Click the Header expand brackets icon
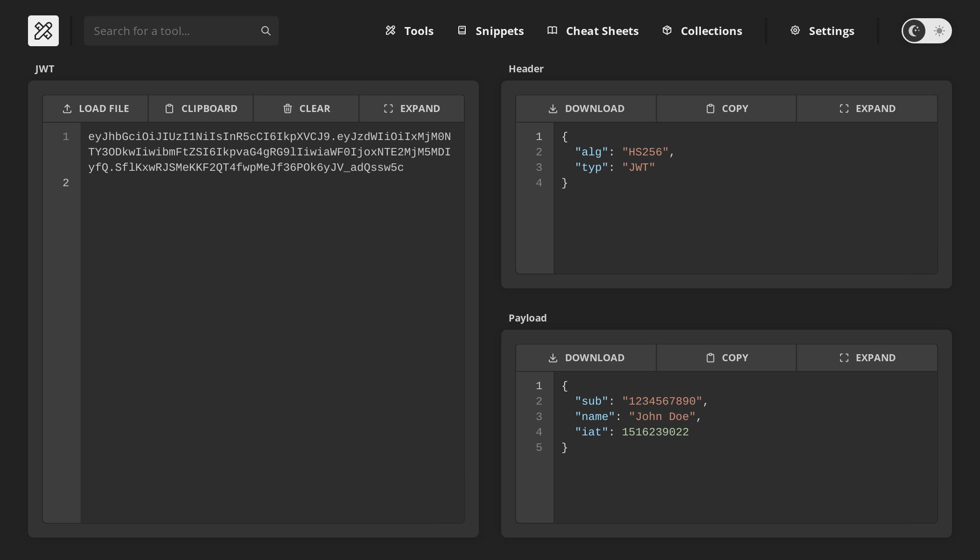This screenshot has height=560, width=980. [844, 109]
